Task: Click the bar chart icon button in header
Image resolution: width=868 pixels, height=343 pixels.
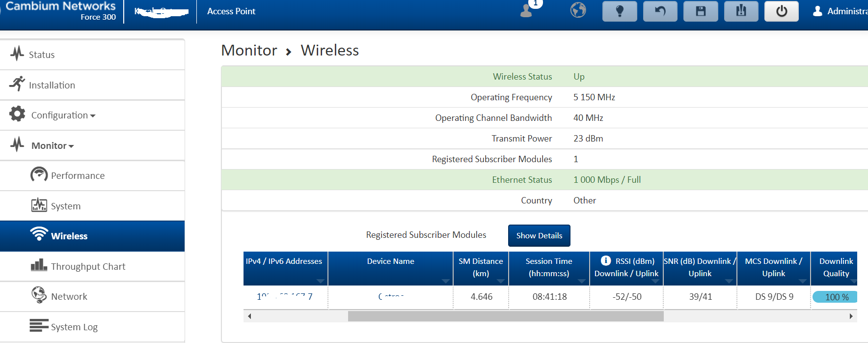Action: 741,11
